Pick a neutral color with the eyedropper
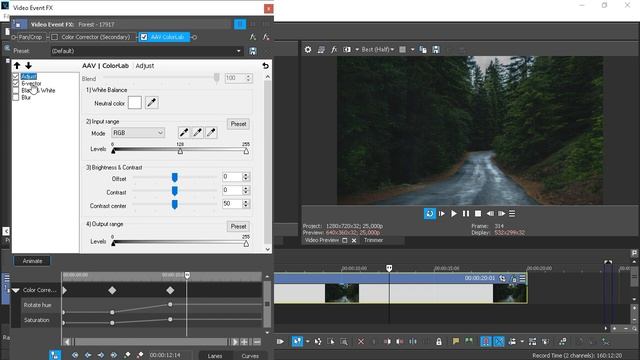This screenshot has width=640, height=360. [151, 103]
